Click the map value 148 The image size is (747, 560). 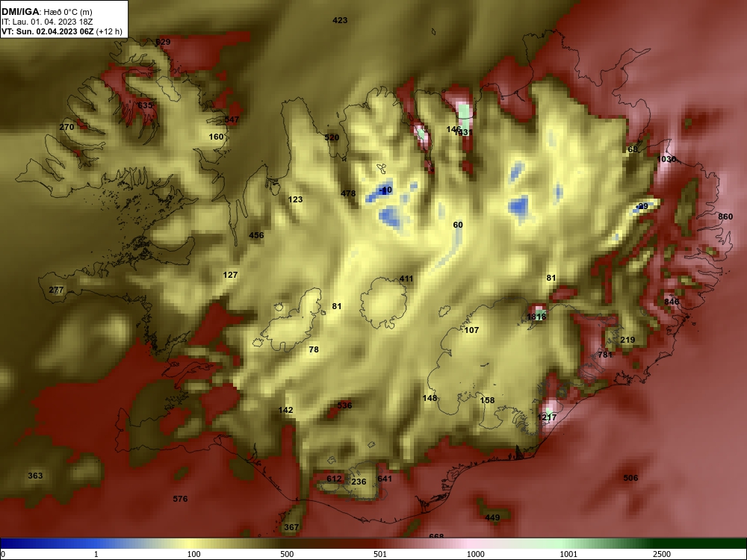click(x=430, y=398)
